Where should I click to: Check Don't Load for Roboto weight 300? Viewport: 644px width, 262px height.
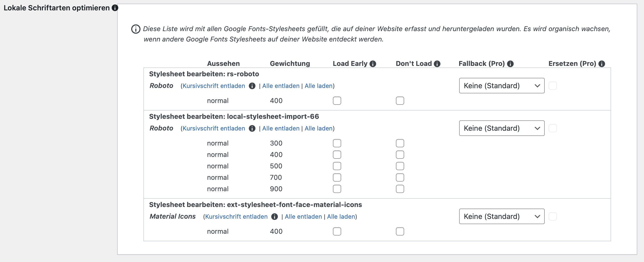click(400, 143)
